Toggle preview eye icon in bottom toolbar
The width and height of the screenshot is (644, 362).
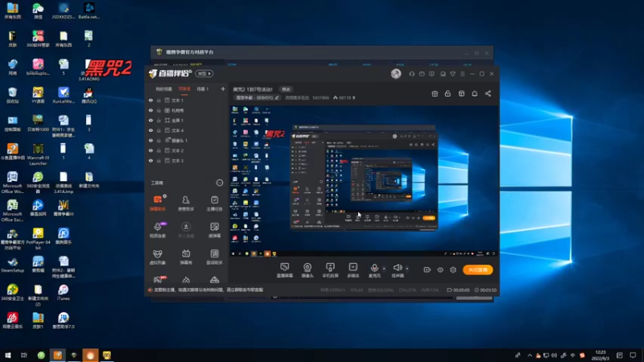tap(440, 269)
